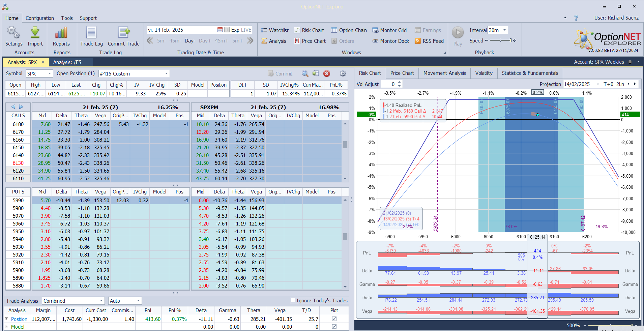Click the Day+ forward button

click(205, 41)
